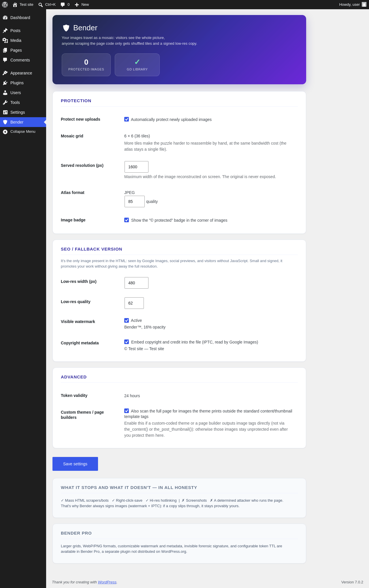Viewport: 369px width, 588px height.
Task: Click the Posts pushpin icon
Action: tap(5, 31)
